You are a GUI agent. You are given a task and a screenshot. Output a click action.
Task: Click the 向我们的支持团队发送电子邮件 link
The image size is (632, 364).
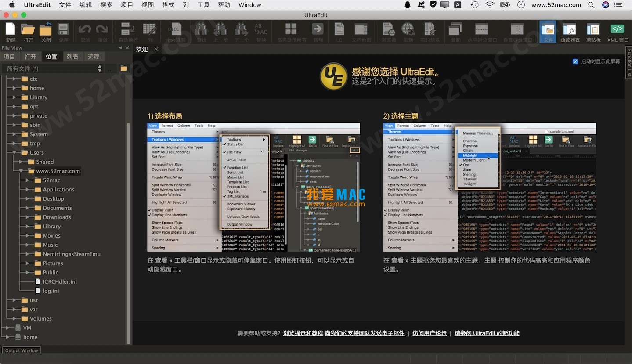pyautogui.click(x=365, y=333)
